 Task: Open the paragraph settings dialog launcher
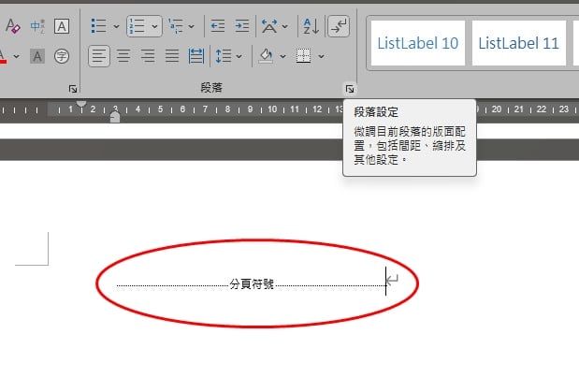[x=350, y=89]
